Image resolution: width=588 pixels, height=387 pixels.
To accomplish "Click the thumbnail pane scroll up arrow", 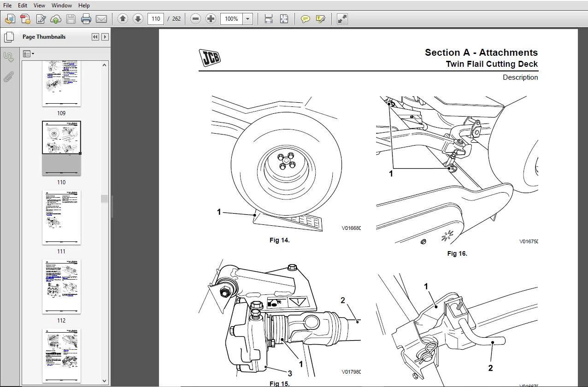I will pyautogui.click(x=105, y=65).
